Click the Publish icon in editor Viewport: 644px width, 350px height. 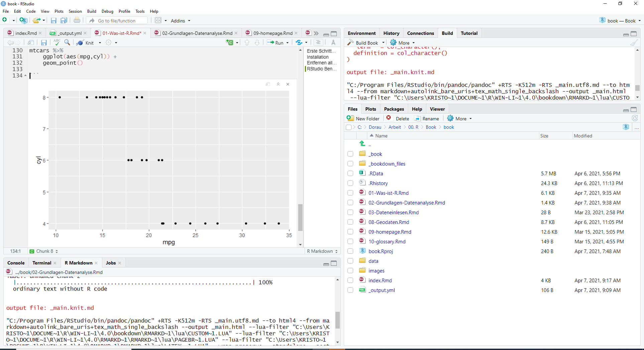(x=299, y=42)
